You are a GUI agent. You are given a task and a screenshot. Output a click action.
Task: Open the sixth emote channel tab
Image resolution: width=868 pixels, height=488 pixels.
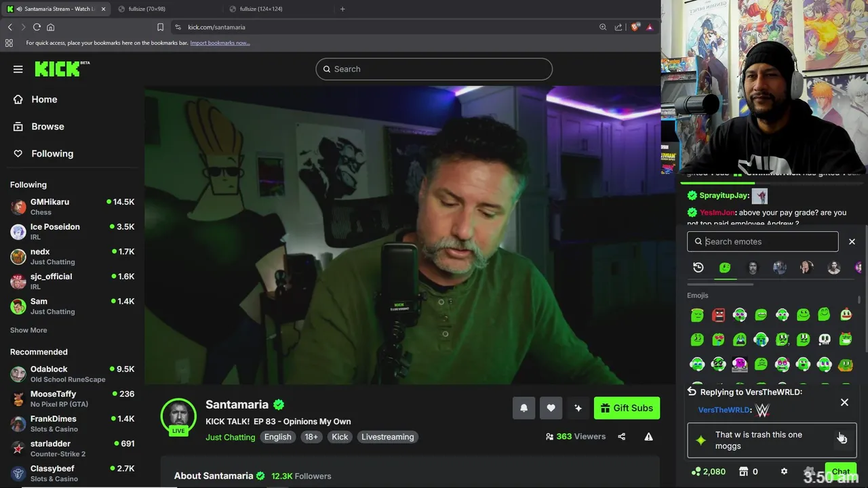tap(833, 268)
